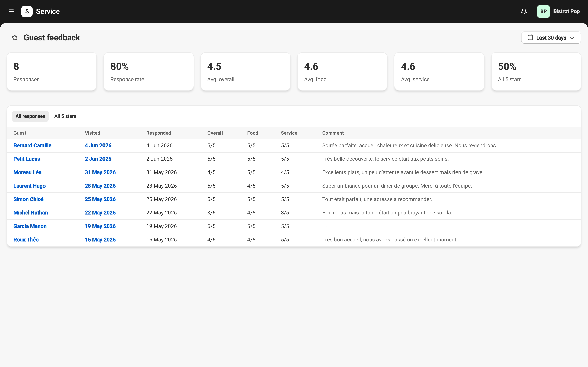Open the 31 May 2026 visit link
The width and height of the screenshot is (588, 367).
pos(100,172)
